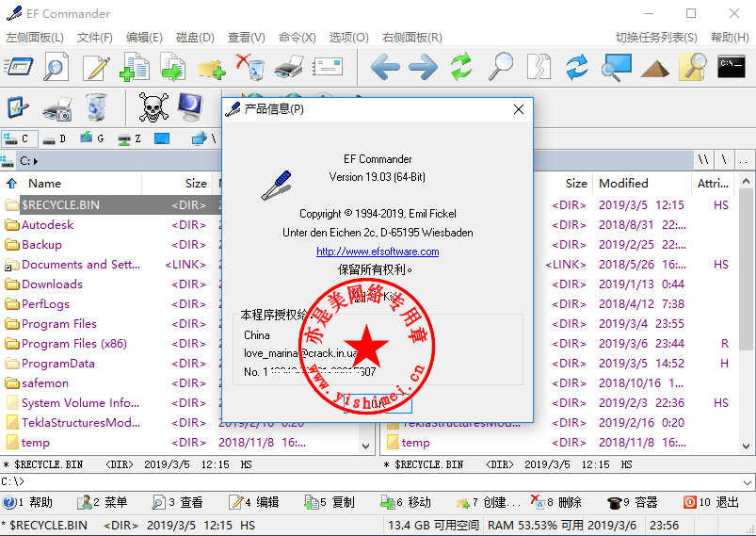Click right panel scrollbar up arrow
The width and height of the screenshot is (756, 536).
click(746, 182)
